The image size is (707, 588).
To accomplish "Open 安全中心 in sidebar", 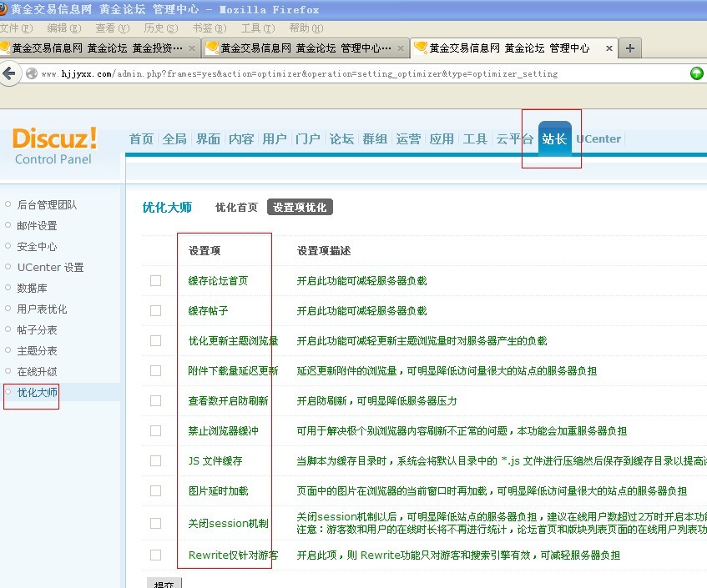I will (x=37, y=247).
